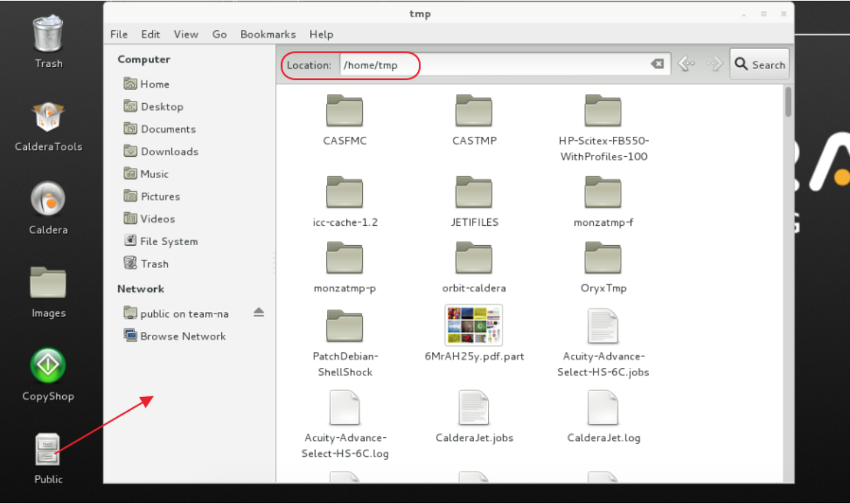The image size is (850, 504).
Task: Click the Search button
Action: pos(759,64)
